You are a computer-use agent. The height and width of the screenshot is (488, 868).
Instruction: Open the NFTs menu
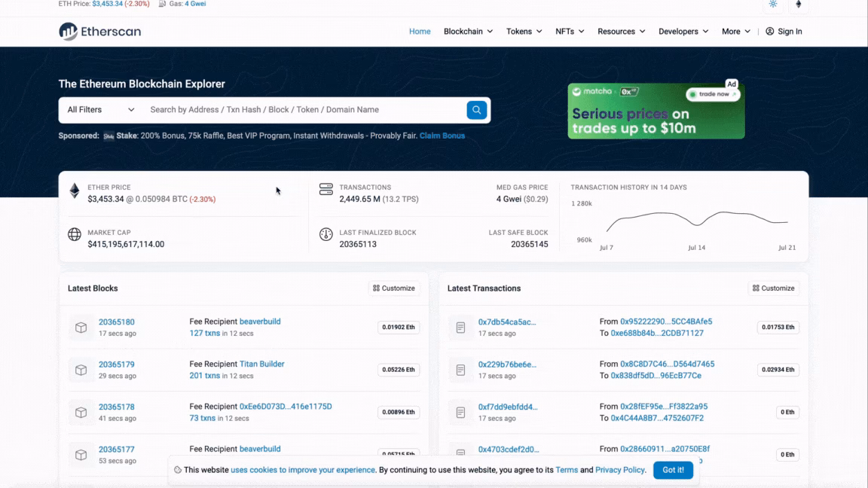(x=569, y=31)
